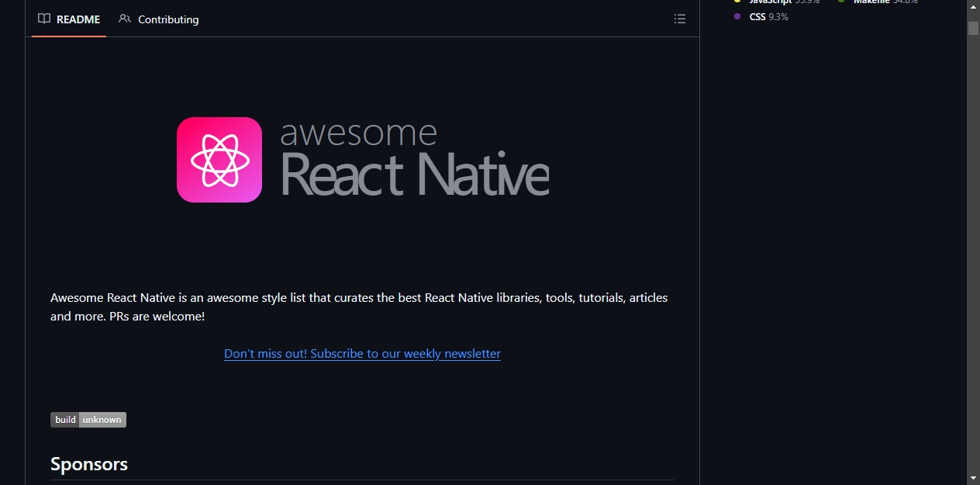Click the build unknown badge
The width and height of the screenshot is (980, 485).
tap(88, 420)
